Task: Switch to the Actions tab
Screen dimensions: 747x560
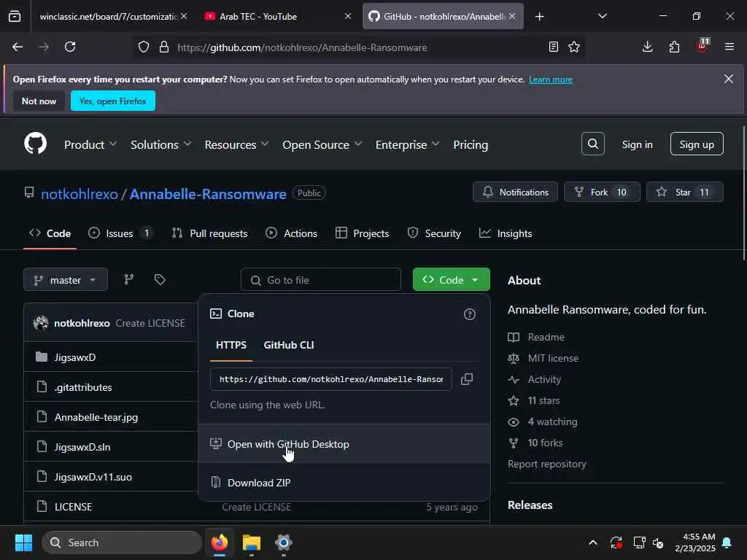Action: coord(292,233)
